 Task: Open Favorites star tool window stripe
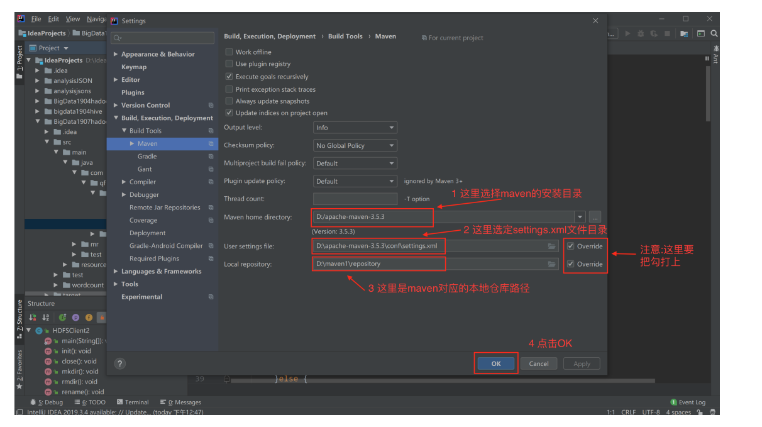(19, 369)
